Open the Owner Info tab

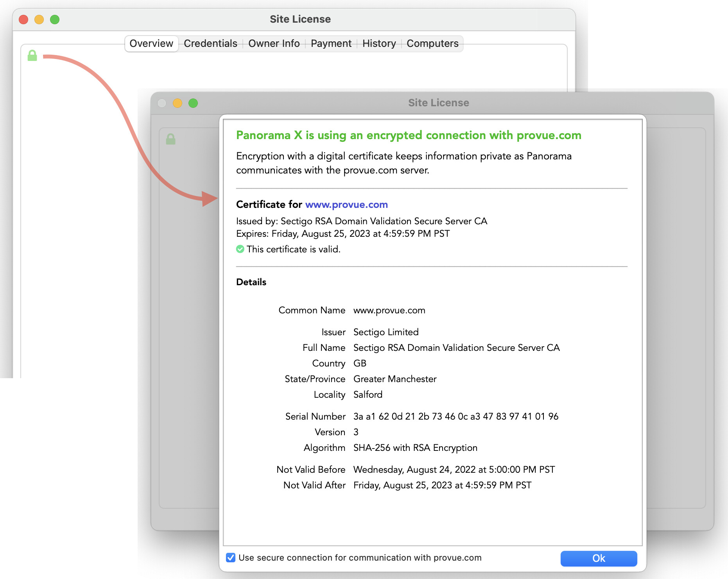point(274,43)
